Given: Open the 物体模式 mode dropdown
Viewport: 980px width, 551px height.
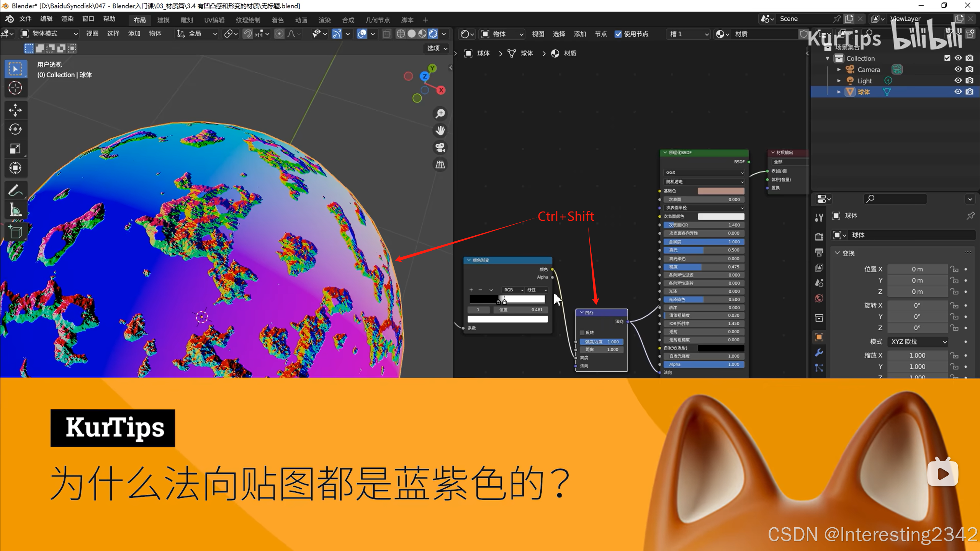Looking at the screenshot, I should pos(49,34).
